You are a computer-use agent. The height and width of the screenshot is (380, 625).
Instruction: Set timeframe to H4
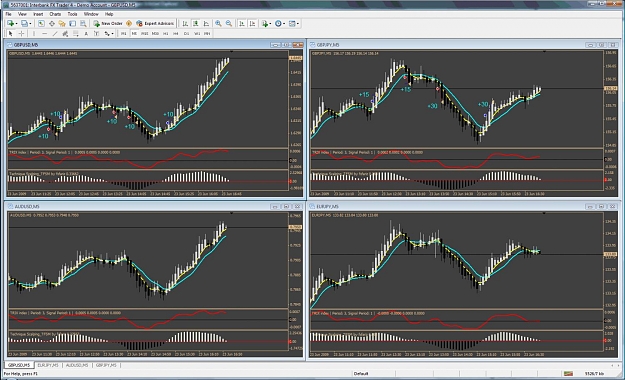tap(176, 34)
